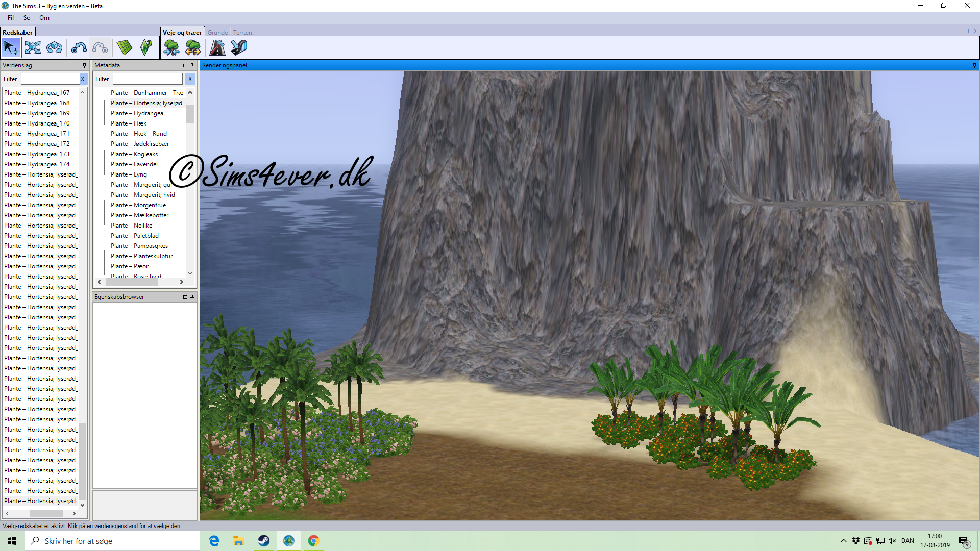Open the Se menu

tap(27, 18)
